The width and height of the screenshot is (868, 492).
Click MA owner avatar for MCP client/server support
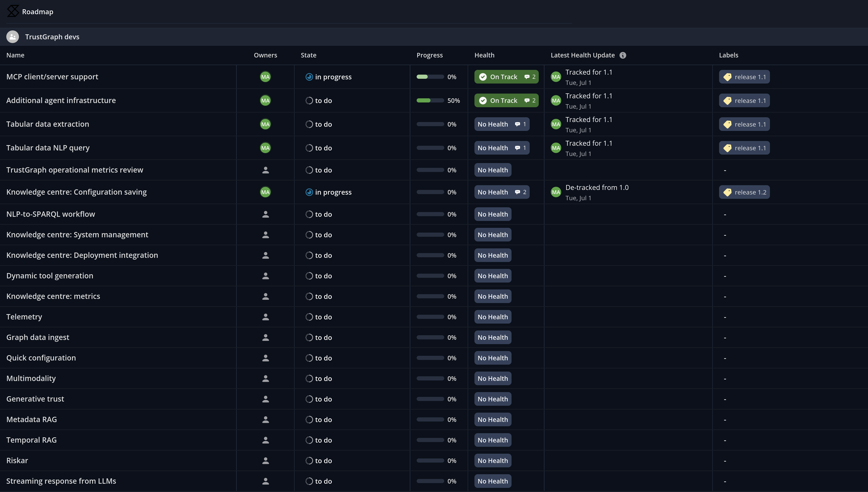[265, 77]
